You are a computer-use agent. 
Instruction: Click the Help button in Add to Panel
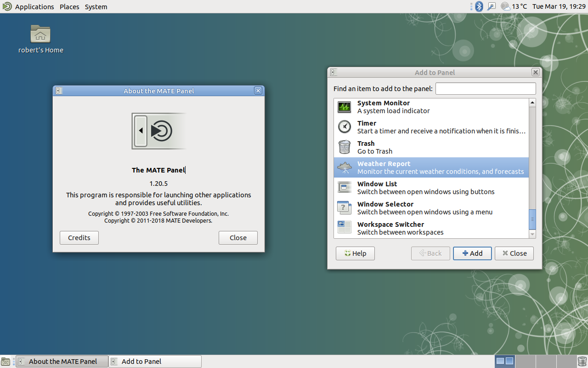[355, 253]
